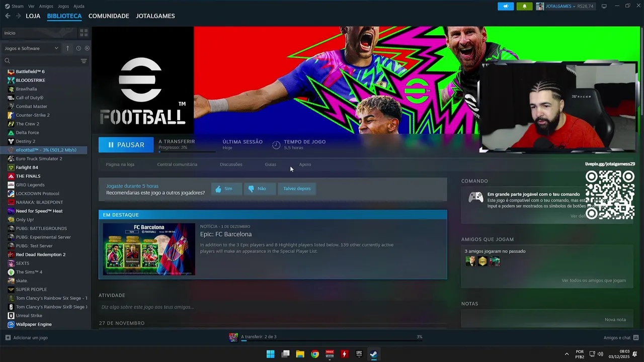The height and width of the screenshot is (362, 644).
Task: Open the Jogos menu
Action: tap(63, 6)
